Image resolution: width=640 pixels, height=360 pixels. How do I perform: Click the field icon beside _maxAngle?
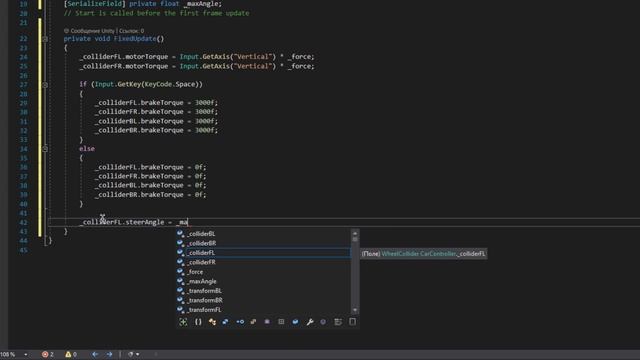(180, 281)
